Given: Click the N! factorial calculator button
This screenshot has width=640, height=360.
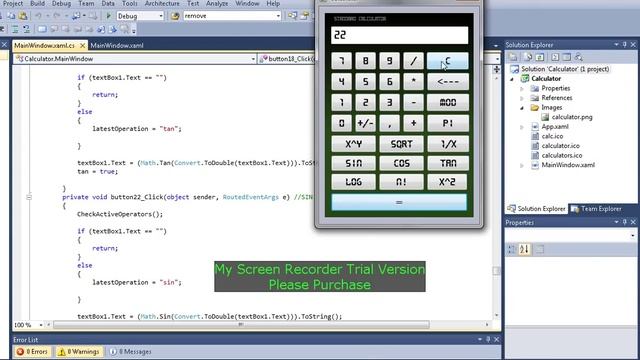Looking at the screenshot, I should point(401,182).
